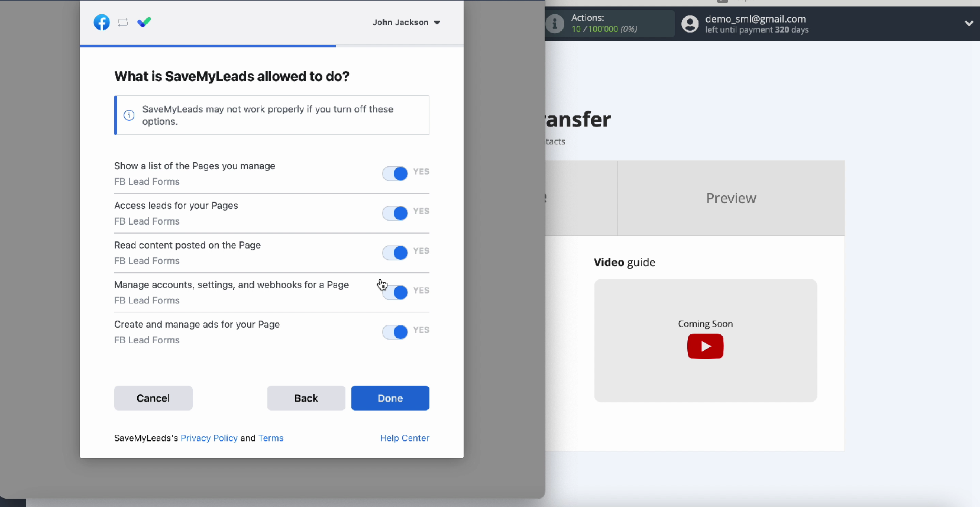Viewport: 980px width, 507px height.
Task: Click the text left until payment 320 days
Action: [756, 30]
